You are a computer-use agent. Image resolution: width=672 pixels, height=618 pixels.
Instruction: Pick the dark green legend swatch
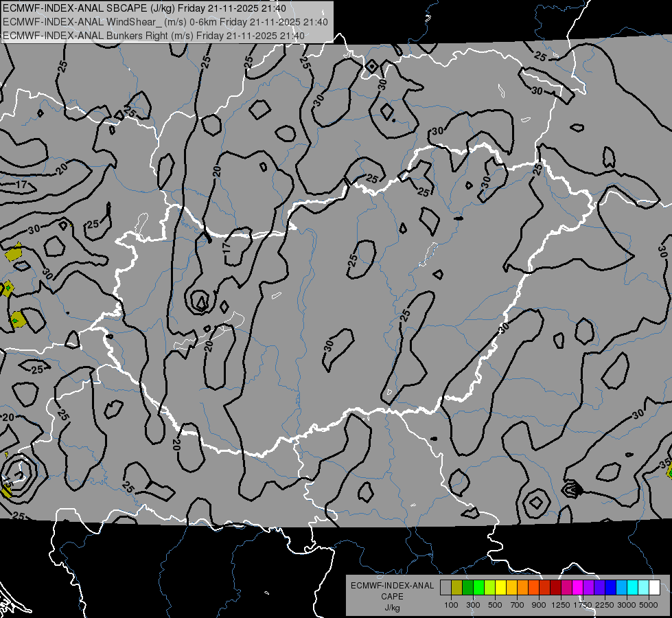[x=467, y=588]
